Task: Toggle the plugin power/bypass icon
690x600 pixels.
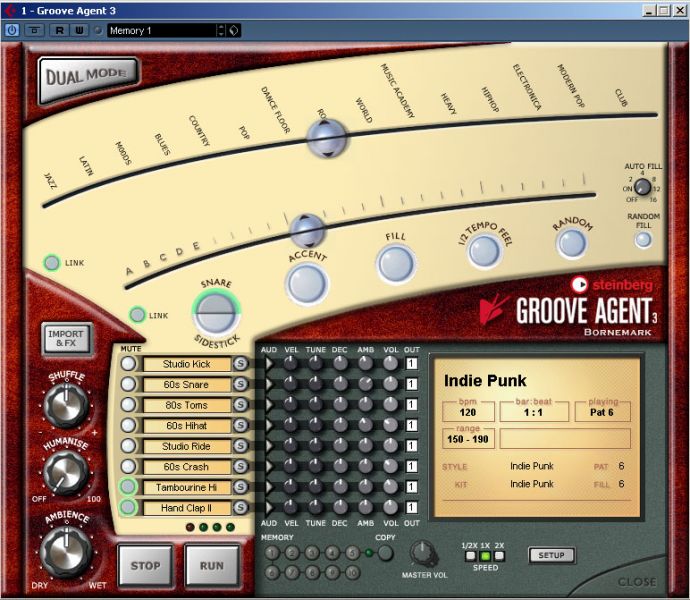Action: (x=12, y=30)
